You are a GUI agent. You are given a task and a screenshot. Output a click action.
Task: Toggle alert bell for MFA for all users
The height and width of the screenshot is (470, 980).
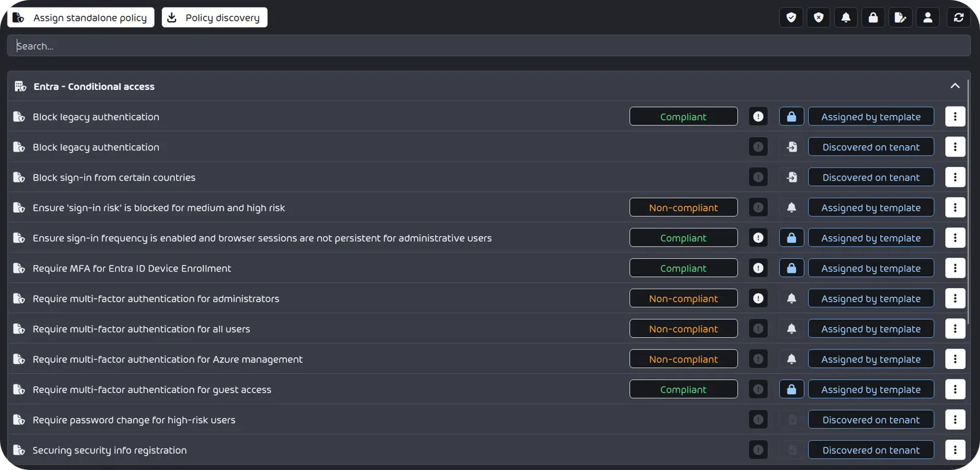point(792,329)
